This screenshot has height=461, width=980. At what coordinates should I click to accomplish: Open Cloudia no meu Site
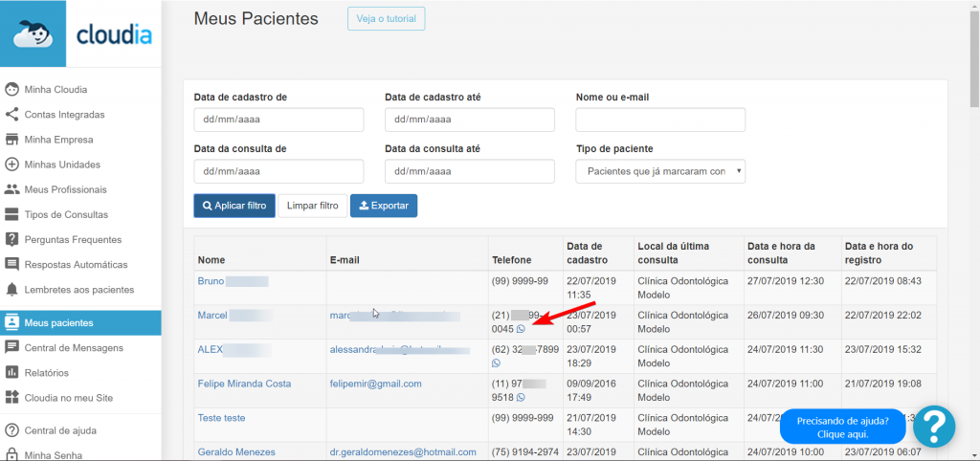pos(69,397)
